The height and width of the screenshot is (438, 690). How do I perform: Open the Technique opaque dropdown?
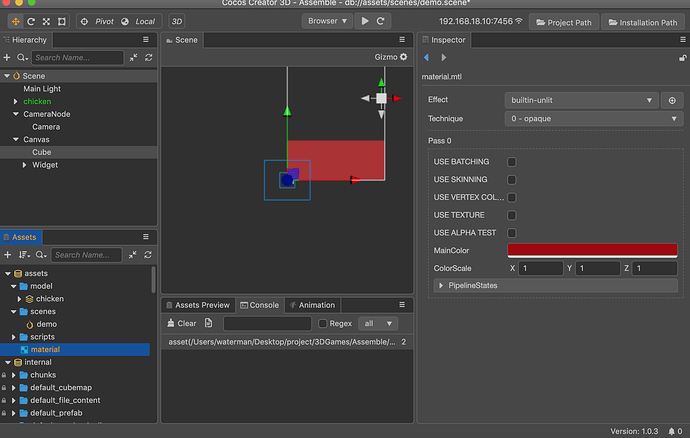(594, 119)
